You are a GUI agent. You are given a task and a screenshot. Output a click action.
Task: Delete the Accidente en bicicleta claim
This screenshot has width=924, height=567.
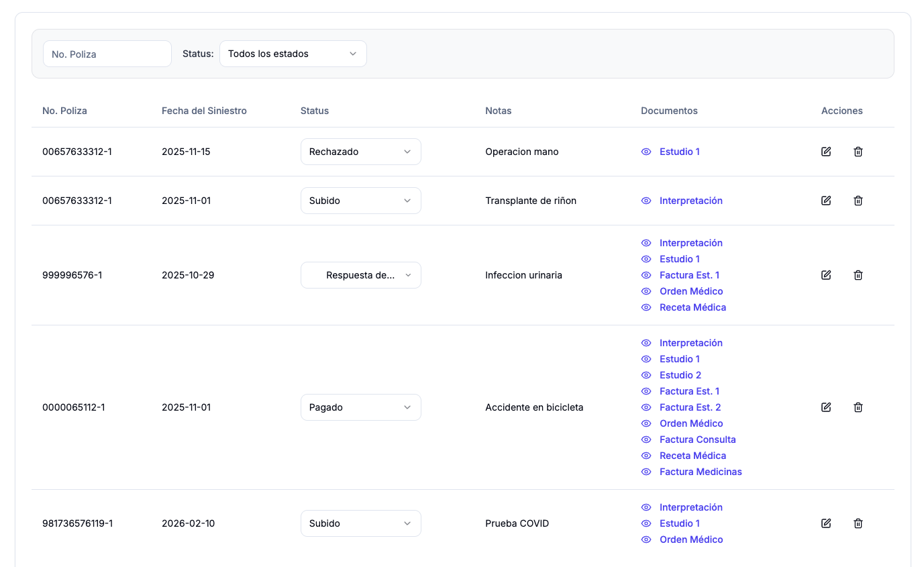858,407
